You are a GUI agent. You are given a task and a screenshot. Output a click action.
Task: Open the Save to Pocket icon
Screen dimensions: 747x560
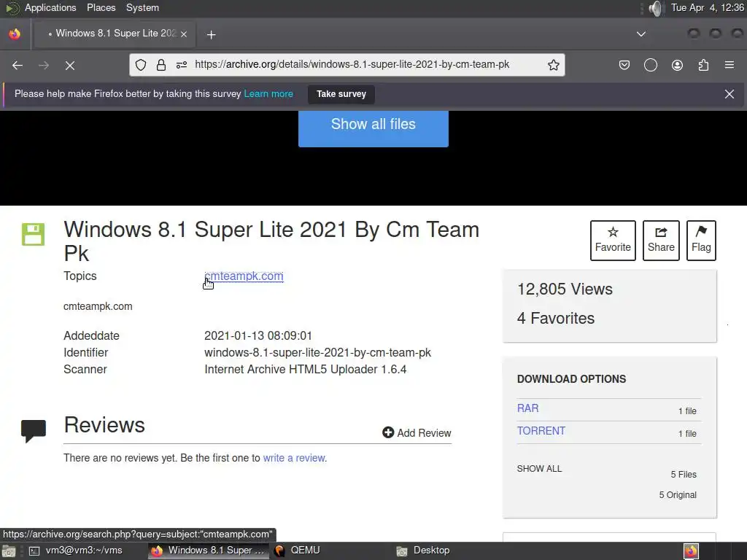click(624, 65)
